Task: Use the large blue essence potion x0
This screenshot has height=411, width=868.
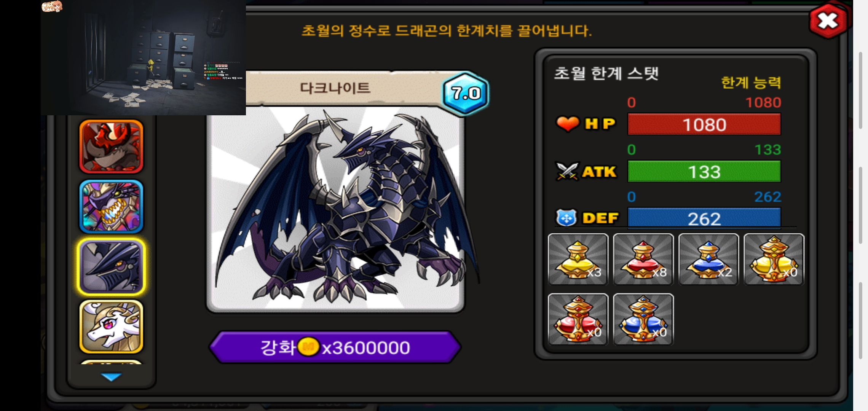Action: tap(643, 319)
